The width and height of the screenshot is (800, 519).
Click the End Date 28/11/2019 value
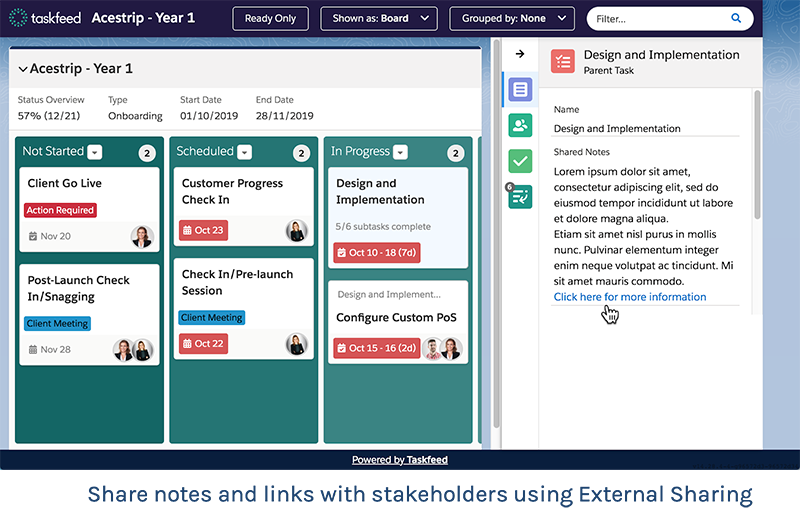[x=285, y=116]
